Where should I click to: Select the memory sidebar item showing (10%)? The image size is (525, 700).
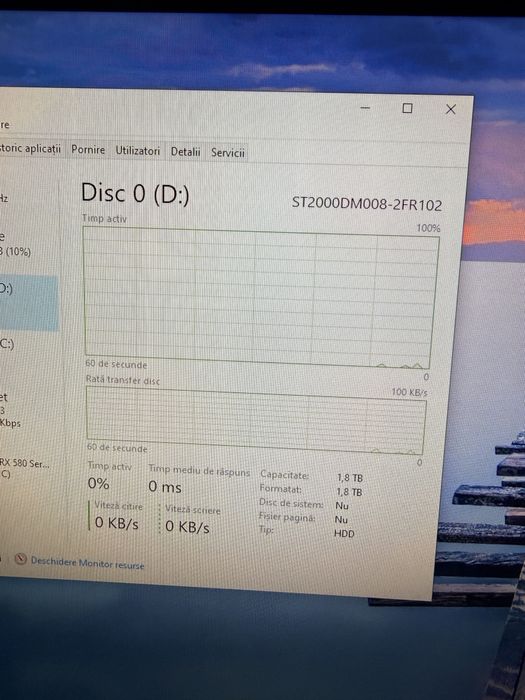click(x=29, y=244)
